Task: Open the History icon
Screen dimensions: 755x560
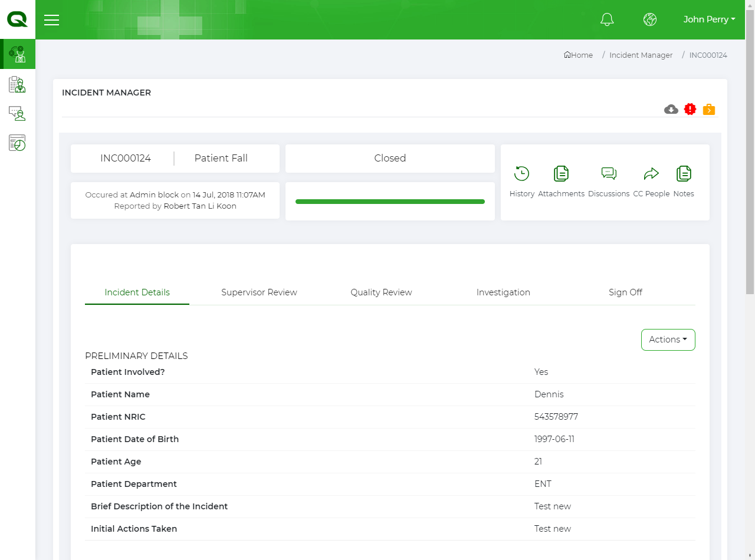Action: coord(521,174)
